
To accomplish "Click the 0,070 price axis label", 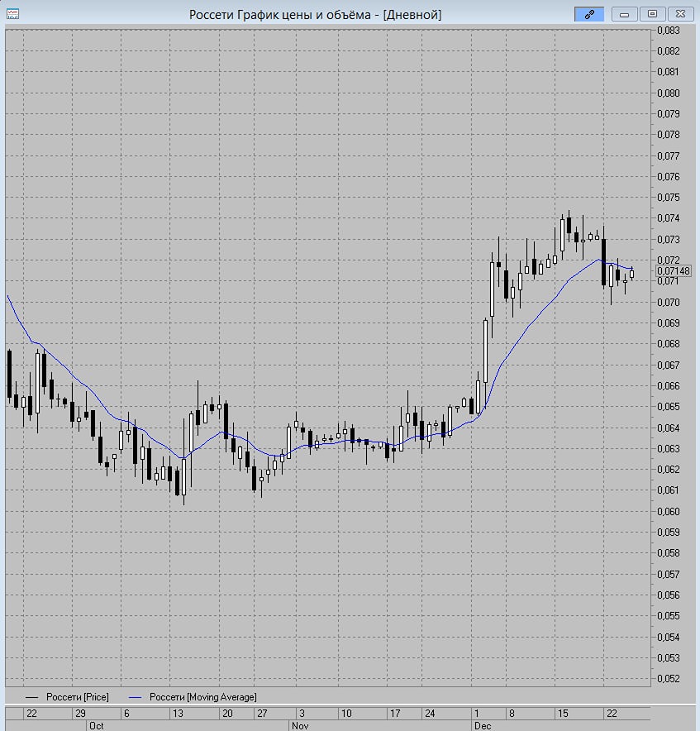I will (669, 303).
